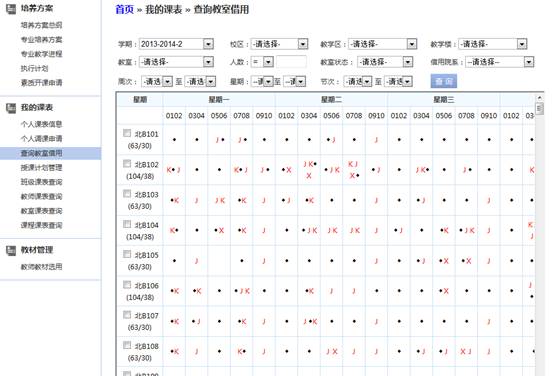Image resolution: width=554 pixels, height=376 pixels.
Task: Click the 人数 number input field
Action: [x=291, y=62]
